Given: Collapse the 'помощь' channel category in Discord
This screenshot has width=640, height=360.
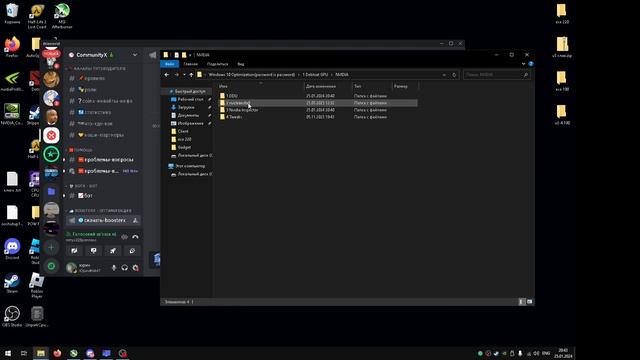Looking at the screenshot, I should click(80, 150).
